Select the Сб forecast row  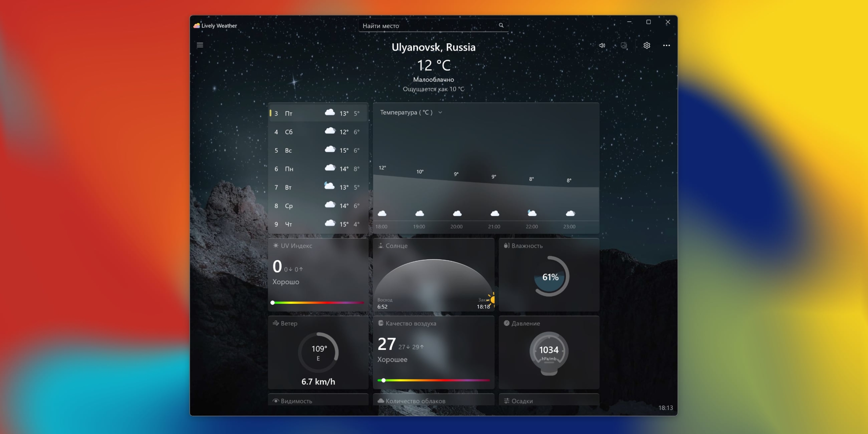[x=318, y=132]
